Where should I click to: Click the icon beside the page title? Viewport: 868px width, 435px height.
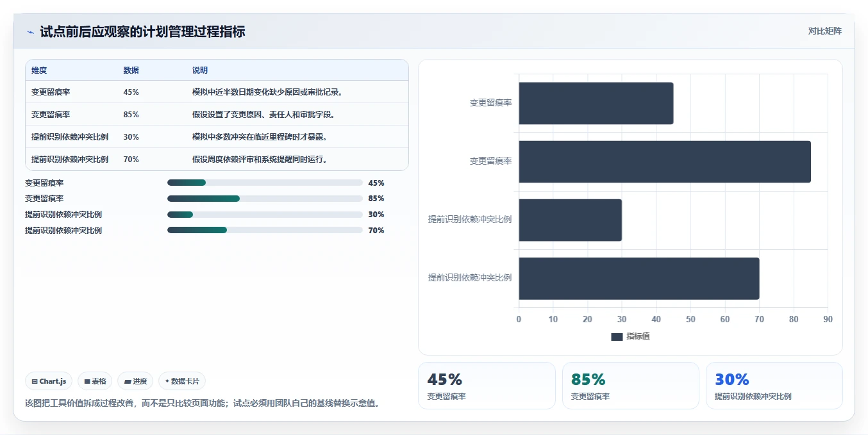point(30,32)
